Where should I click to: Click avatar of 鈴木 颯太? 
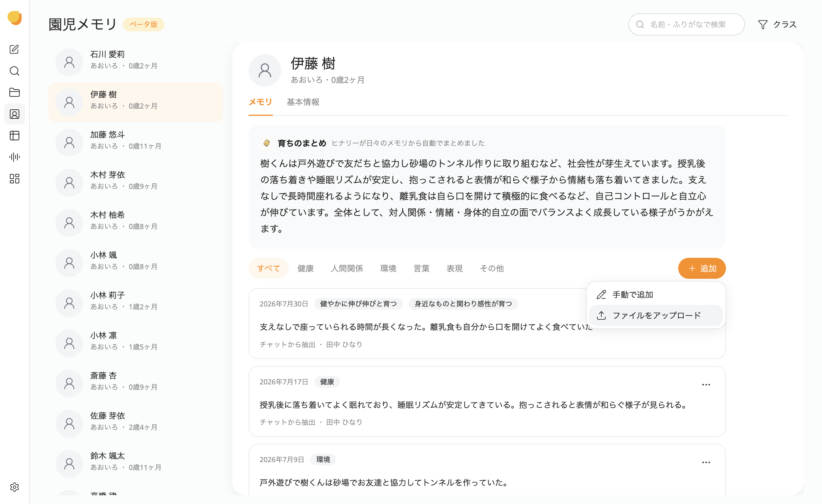[69, 464]
